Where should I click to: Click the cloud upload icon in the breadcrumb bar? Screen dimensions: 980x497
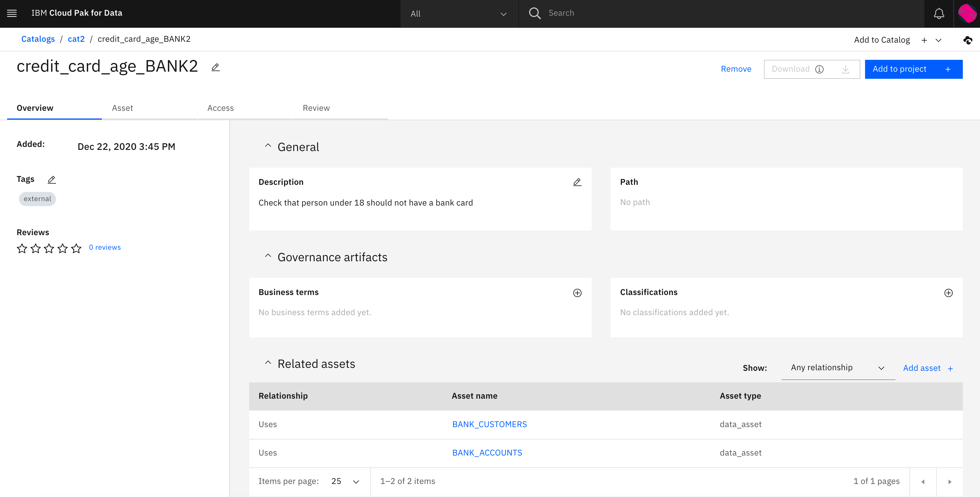tap(968, 40)
